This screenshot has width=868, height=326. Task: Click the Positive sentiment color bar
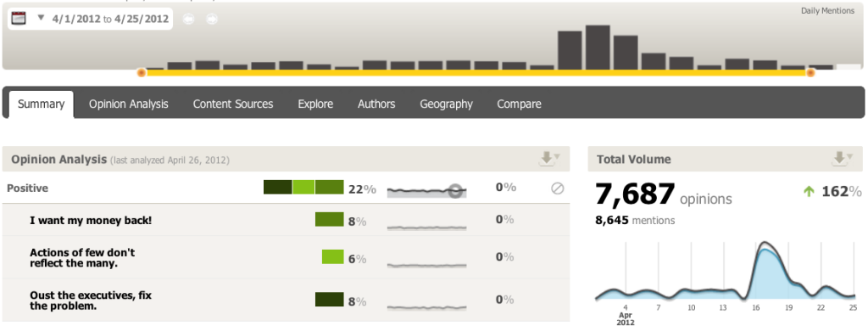pyautogui.click(x=303, y=188)
